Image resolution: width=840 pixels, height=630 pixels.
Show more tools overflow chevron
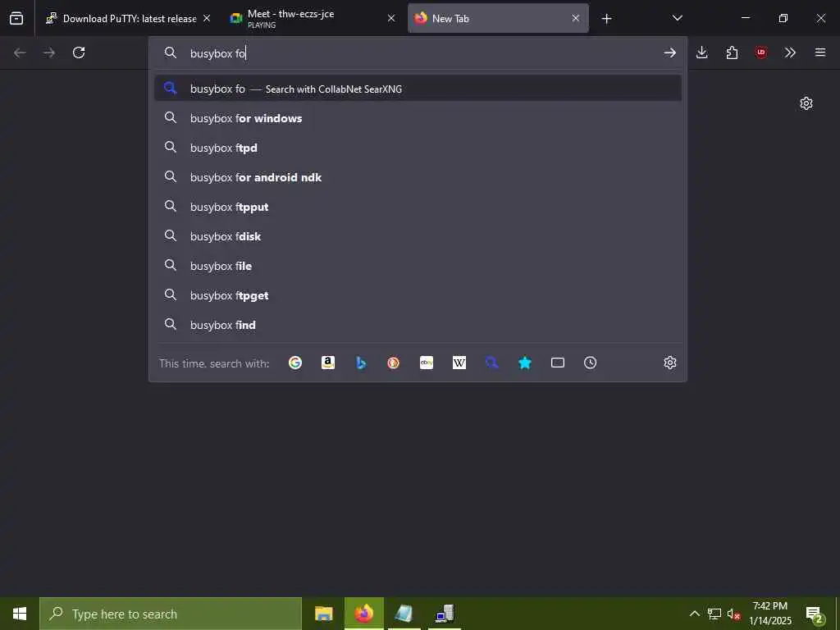click(790, 52)
